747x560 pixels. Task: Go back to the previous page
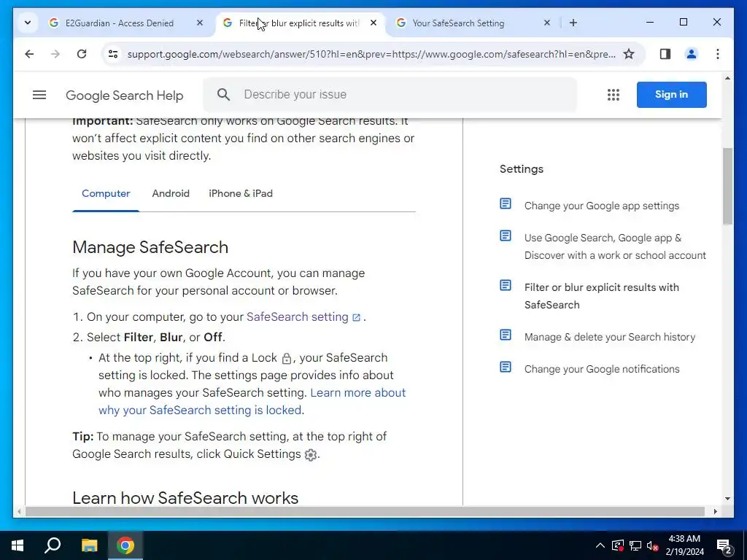29,54
